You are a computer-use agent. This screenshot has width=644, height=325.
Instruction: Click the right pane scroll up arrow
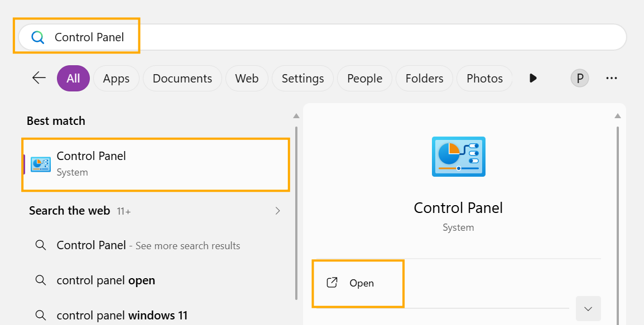tap(617, 116)
